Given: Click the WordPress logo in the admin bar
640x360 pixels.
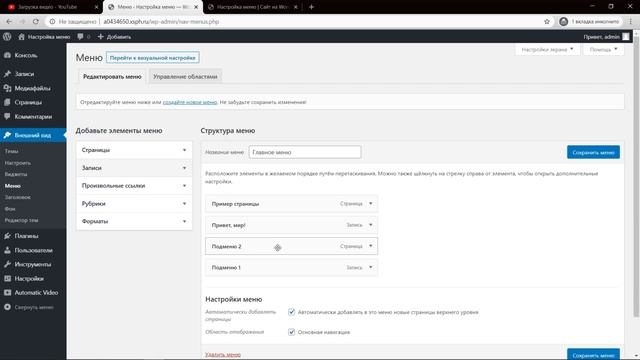Looking at the screenshot, I should tap(7, 37).
